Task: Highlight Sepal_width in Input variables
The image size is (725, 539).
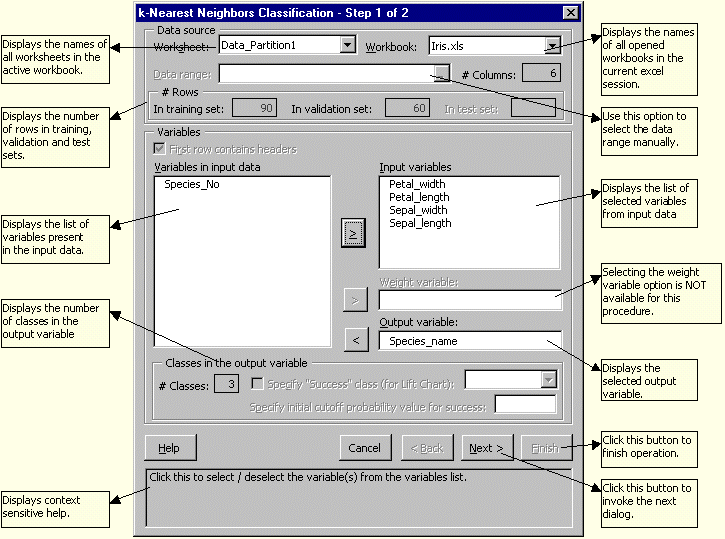Action: pos(420,210)
